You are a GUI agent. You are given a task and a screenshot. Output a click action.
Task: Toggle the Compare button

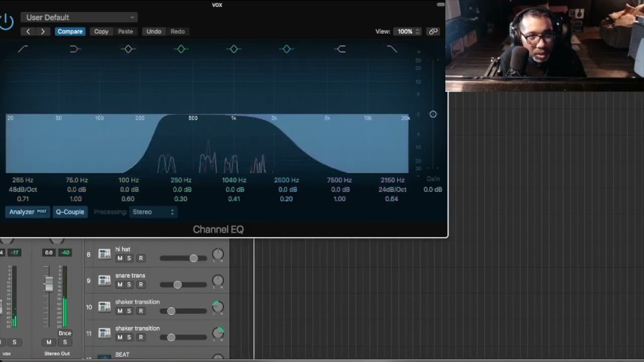70,31
